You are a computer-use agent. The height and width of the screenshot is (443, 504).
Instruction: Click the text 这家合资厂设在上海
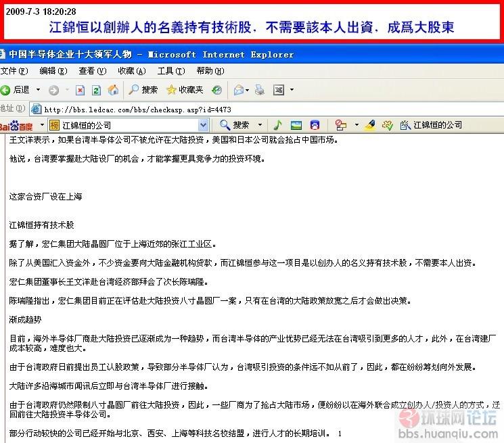click(45, 197)
